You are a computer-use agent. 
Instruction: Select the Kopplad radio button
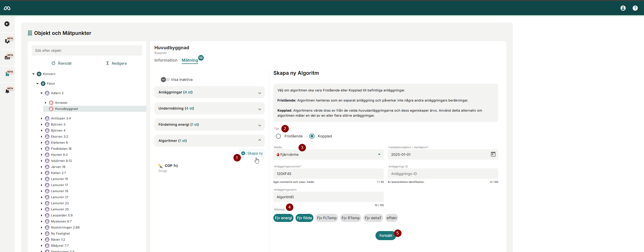(x=312, y=136)
